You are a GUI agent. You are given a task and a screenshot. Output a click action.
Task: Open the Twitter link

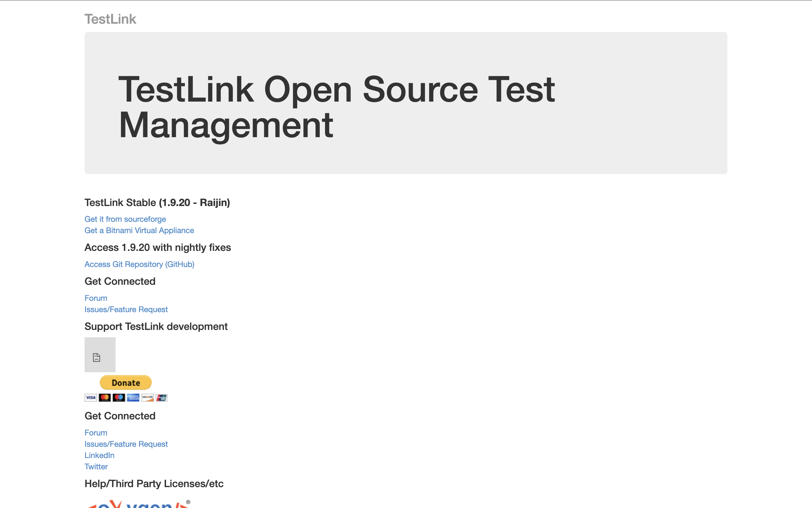[x=96, y=467]
